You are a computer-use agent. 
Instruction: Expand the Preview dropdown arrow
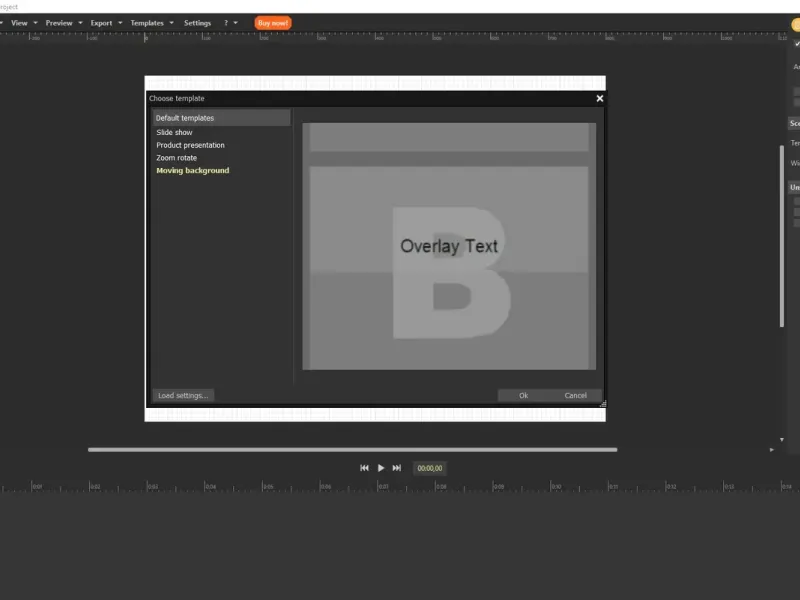pos(80,23)
